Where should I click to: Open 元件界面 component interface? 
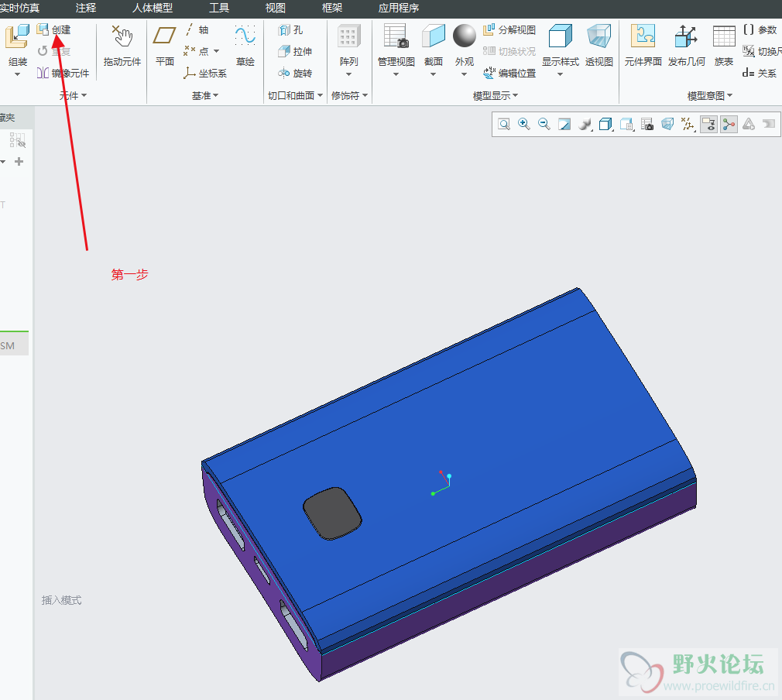click(643, 45)
